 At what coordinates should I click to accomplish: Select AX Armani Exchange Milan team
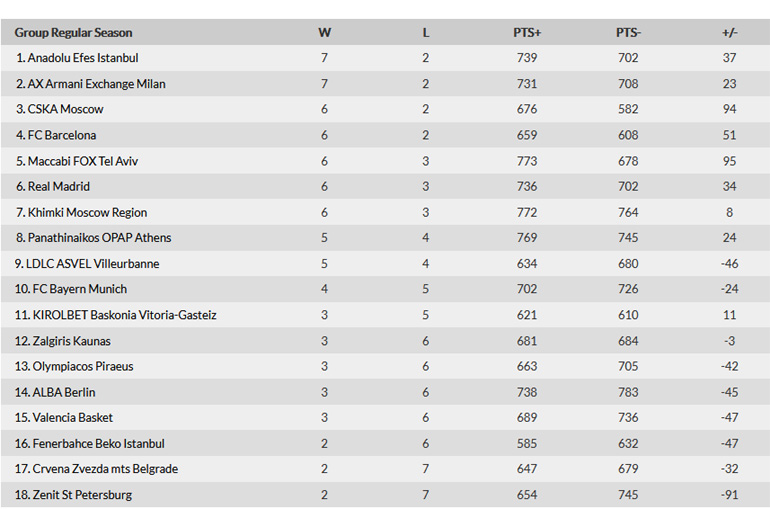point(96,84)
